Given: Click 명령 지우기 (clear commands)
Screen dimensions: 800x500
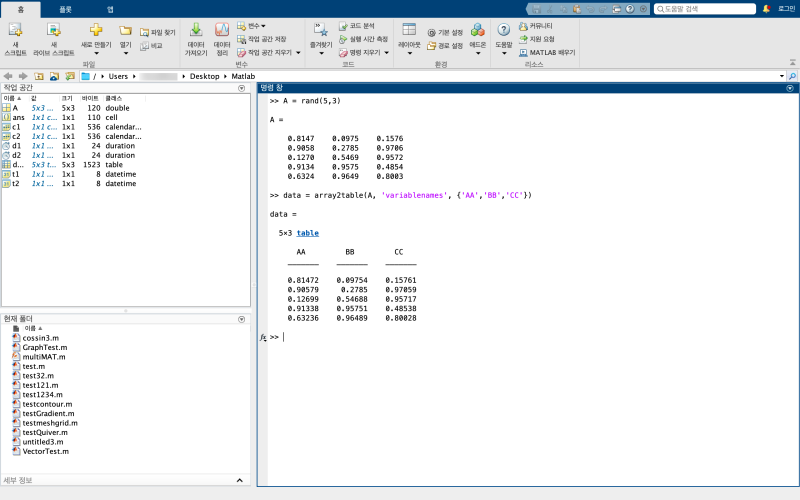Looking at the screenshot, I should [360, 53].
